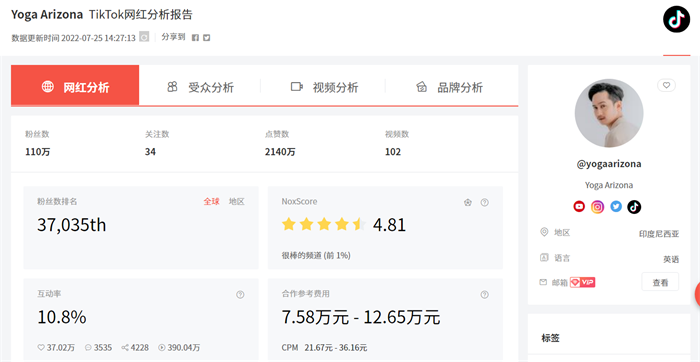Viewport: 700px width, 362px height.
Task: Click the 标签 section heading
Action: click(x=550, y=338)
